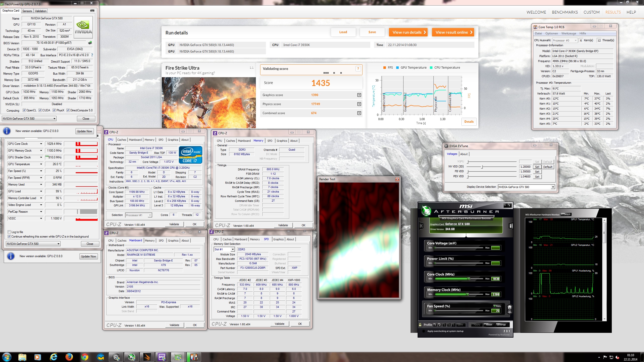This screenshot has height=362, width=644.
Task: Expand the Graphics score details
Action: (359, 95)
